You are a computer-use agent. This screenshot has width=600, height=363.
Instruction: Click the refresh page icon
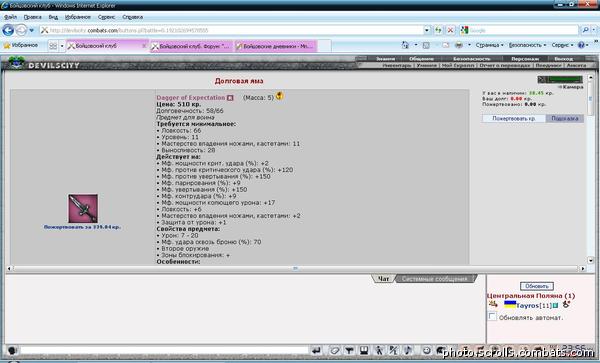coord(438,30)
